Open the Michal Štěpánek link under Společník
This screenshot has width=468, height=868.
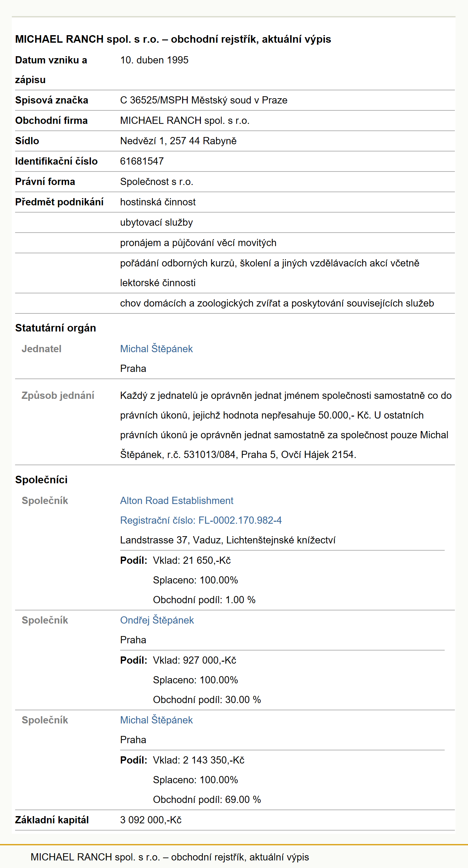coord(156,720)
